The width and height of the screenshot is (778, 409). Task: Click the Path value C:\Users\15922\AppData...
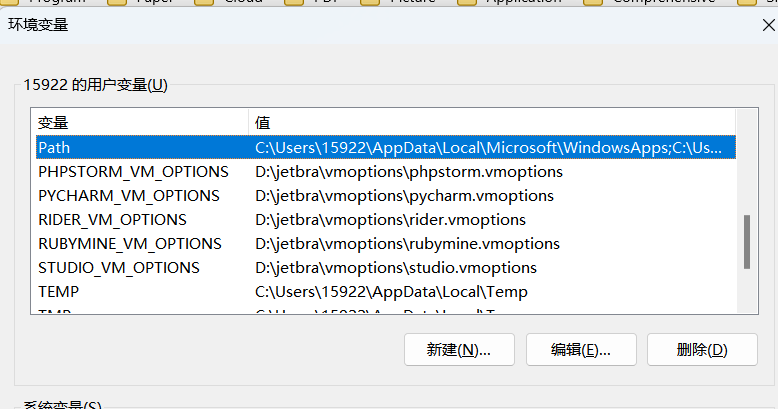pos(488,147)
